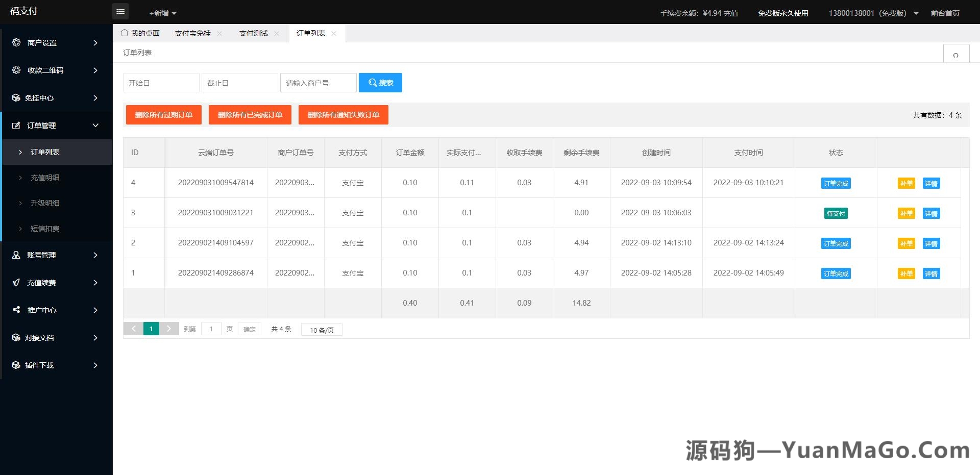The width and height of the screenshot is (980, 475).
Task: Open the 充值续费 sidebar icon
Action: pyautogui.click(x=16, y=283)
